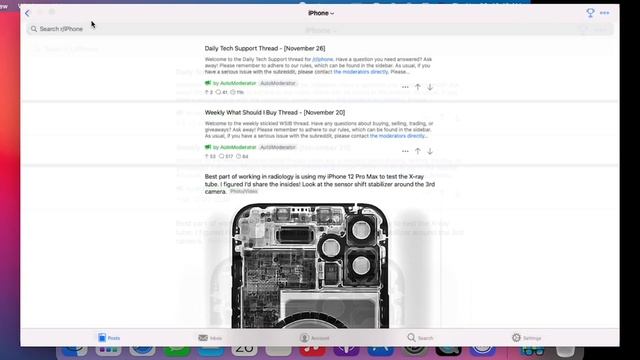
Task: Open the top-right more options ellipsis
Action: 604,13
